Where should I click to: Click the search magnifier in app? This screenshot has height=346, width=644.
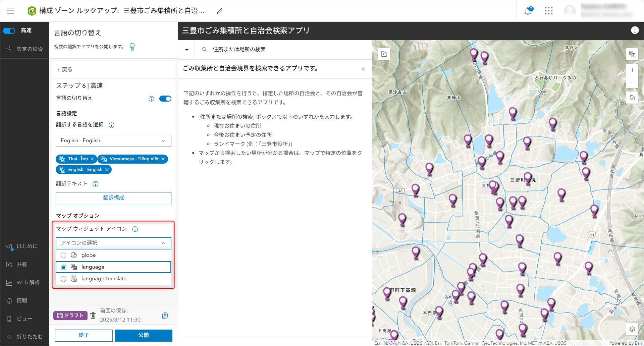click(205, 49)
